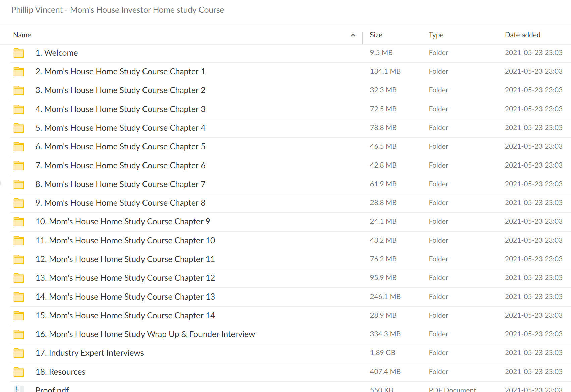Click the folder icon for Chapter 10 row
This screenshot has width=571, height=392.
pos(19,241)
